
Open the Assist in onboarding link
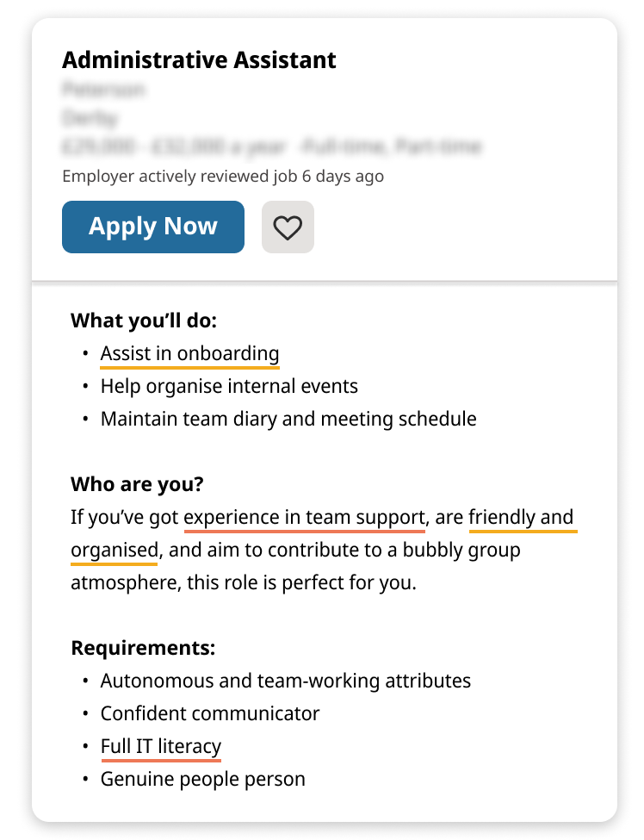click(189, 353)
